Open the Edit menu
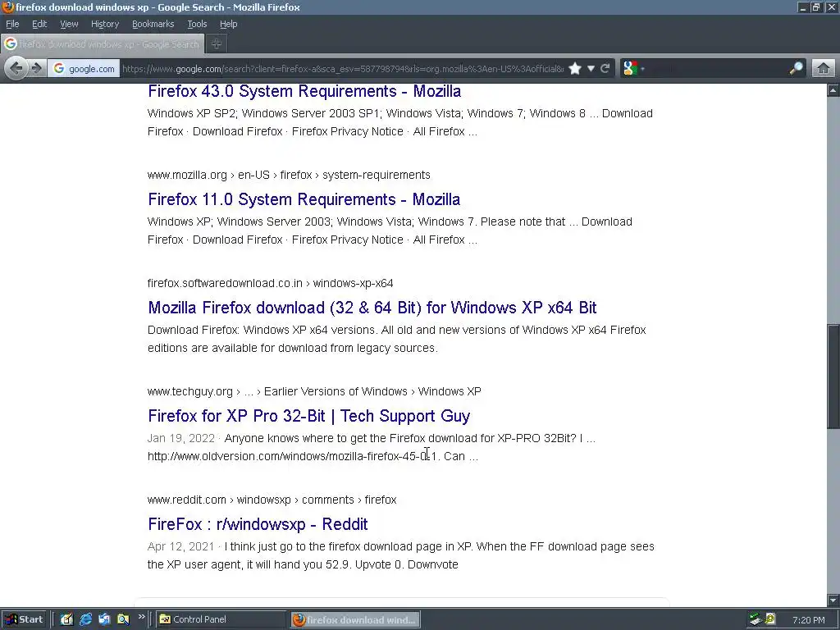840x630 pixels. pyautogui.click(x=39, y=24)
